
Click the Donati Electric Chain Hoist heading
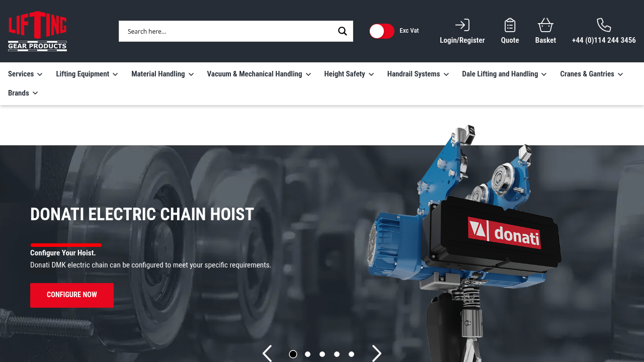coord(142,215)
